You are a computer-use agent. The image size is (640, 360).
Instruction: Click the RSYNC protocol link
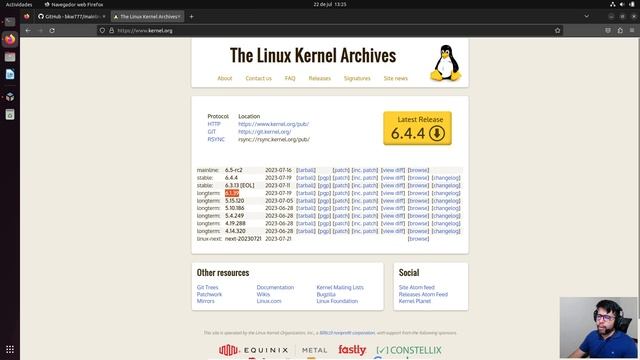[x=216, y=140]
